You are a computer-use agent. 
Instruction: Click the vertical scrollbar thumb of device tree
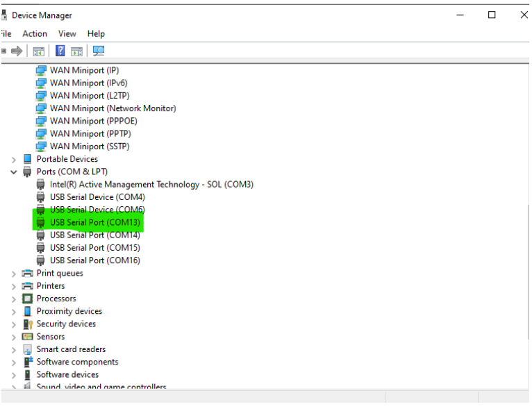click(x=529, y=272)
